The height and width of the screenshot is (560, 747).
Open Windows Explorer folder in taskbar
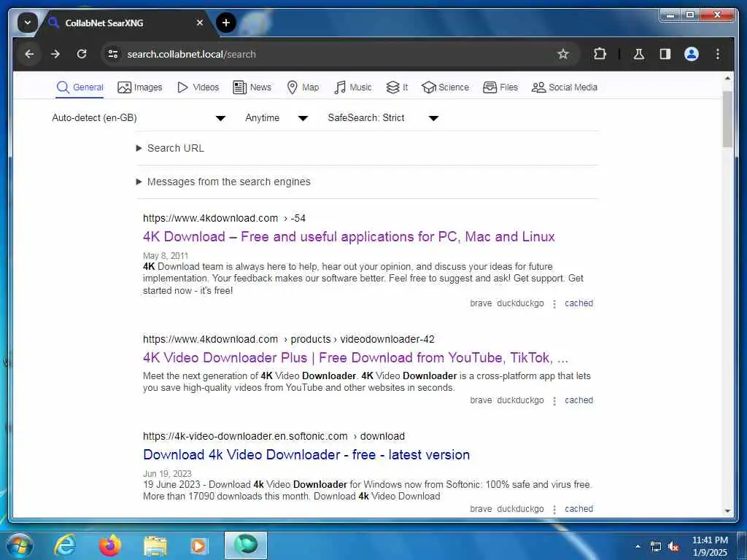(x=155, y=547)
